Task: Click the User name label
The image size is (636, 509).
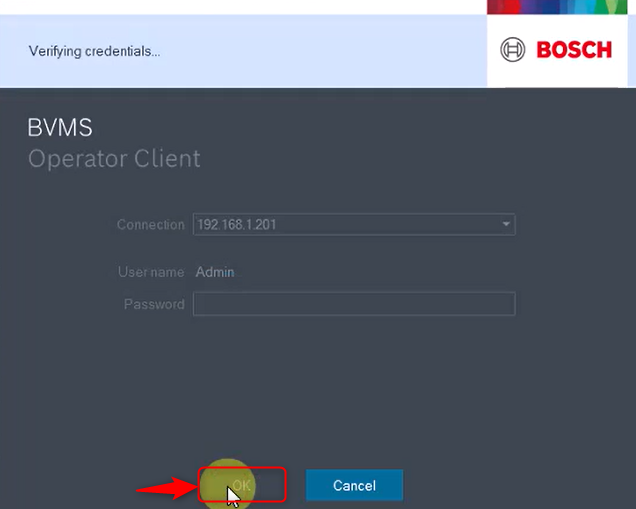Action: pos(151,272)
